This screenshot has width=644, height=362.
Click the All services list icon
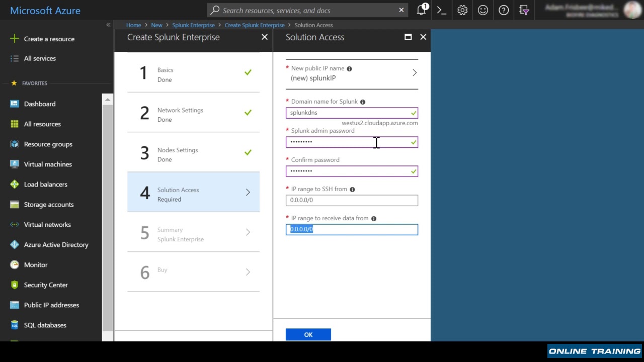[15, 58]
